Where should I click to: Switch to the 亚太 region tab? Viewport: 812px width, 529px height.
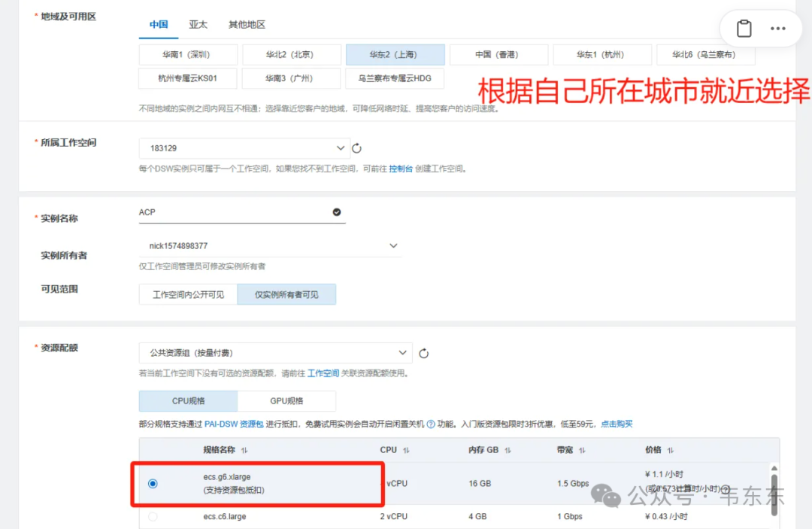[x=198, y=24]
